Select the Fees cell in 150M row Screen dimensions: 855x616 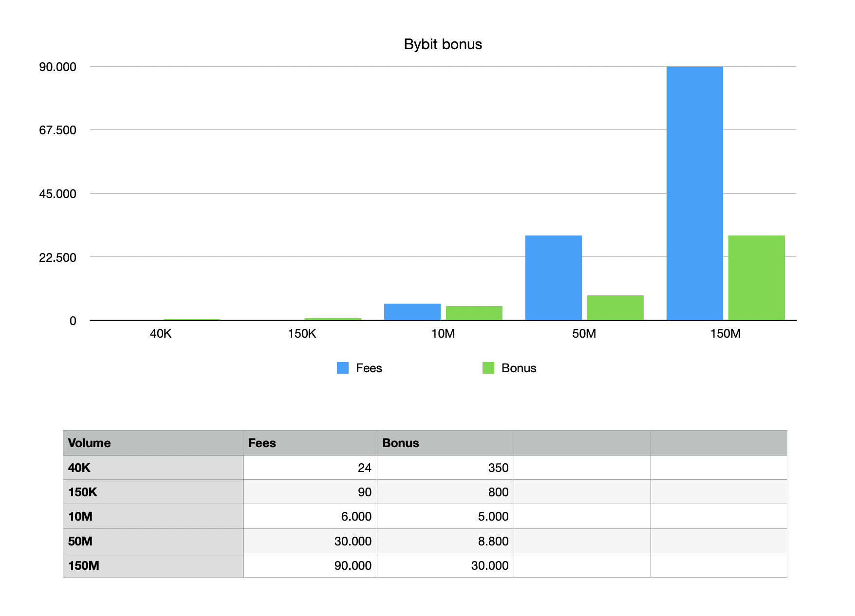pyautogui.click(x=310, y=565)
